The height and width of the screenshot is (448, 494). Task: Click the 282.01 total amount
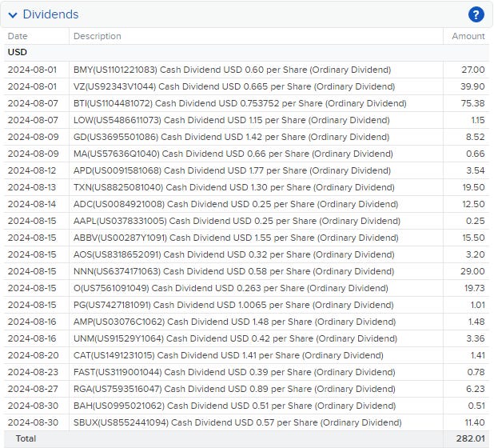pyautogui.click(x=471, y=438)
